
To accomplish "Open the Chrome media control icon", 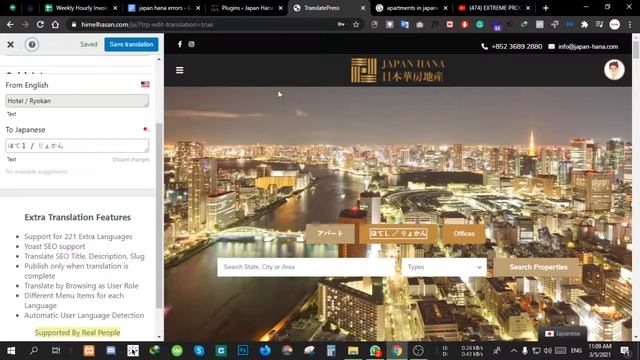I will coord(599,24).
